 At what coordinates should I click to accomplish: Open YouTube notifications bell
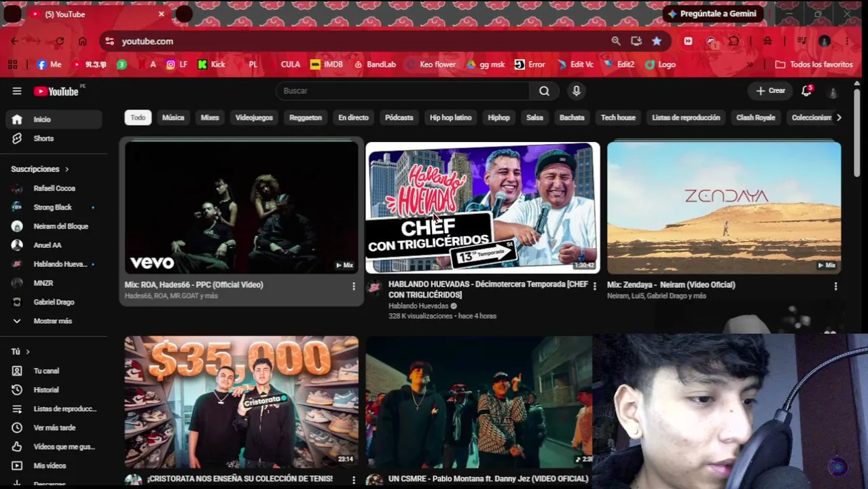coord(806,91)
